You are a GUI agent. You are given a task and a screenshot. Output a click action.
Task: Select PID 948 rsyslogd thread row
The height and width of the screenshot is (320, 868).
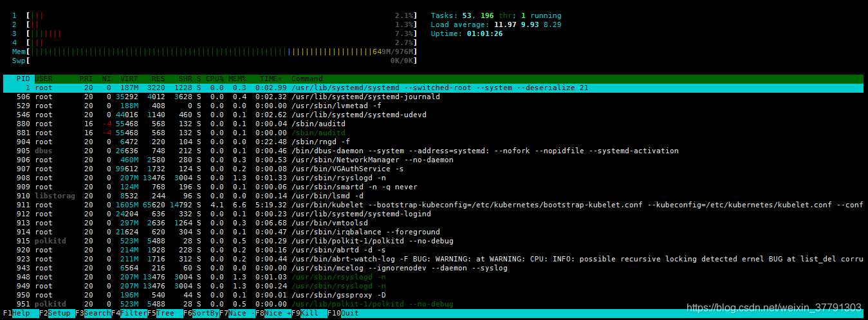coord(434,277)
